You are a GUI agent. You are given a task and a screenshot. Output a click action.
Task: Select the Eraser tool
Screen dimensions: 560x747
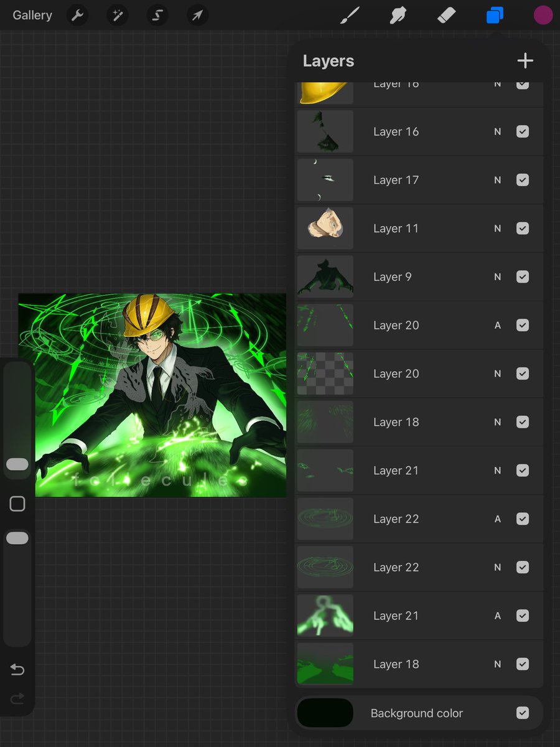point(447,16)
